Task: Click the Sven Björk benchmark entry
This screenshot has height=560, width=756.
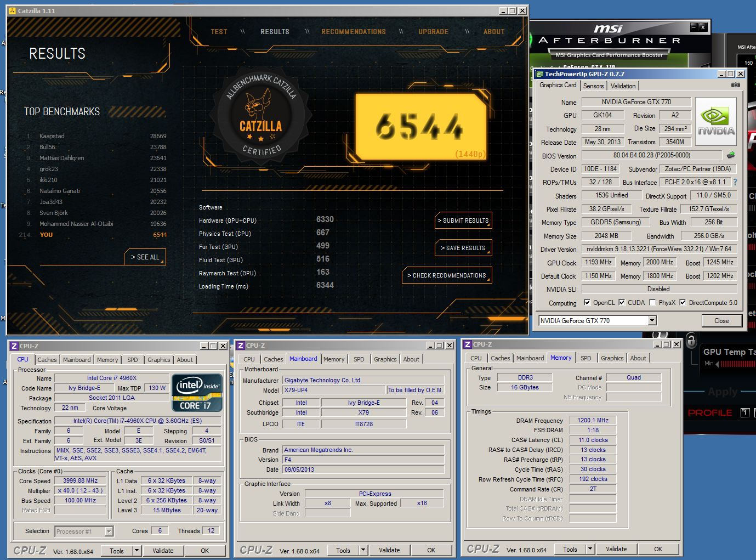Action: coord(96,213)
